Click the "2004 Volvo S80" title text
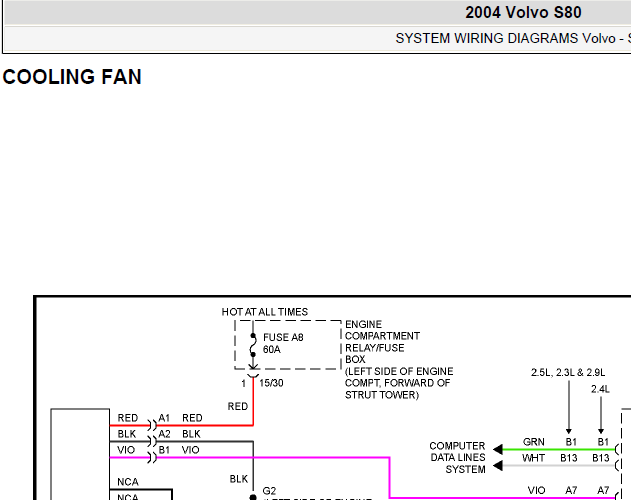 (x=523, y=12)
